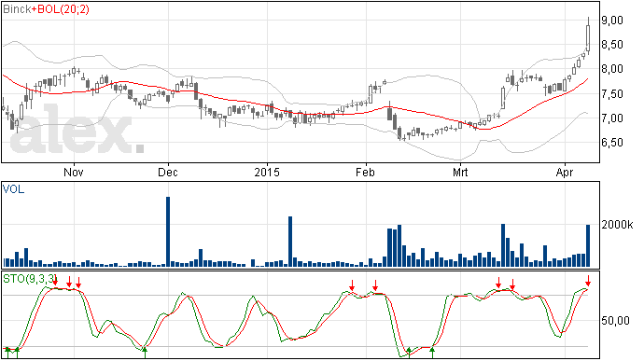Select the 2015 date axis label

(267, 172)
